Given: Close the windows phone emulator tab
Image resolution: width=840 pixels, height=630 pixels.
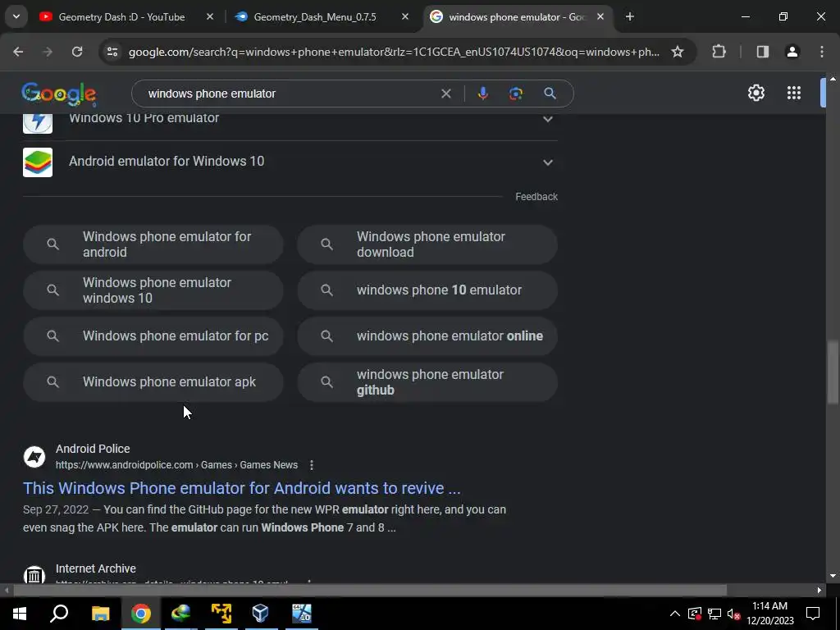Looking at the screenshot, I should 600,16.
